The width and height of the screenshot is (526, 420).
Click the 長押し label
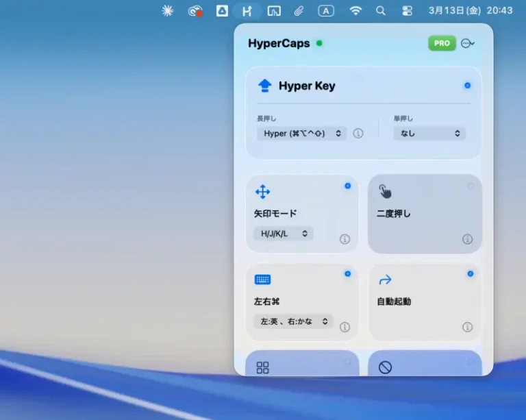(x=266, y=119)
